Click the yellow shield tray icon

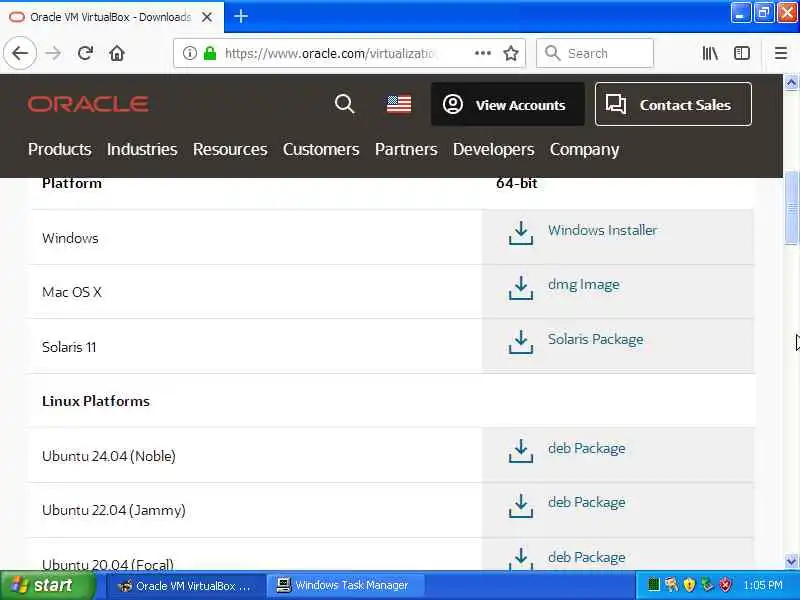coord(689,585)
